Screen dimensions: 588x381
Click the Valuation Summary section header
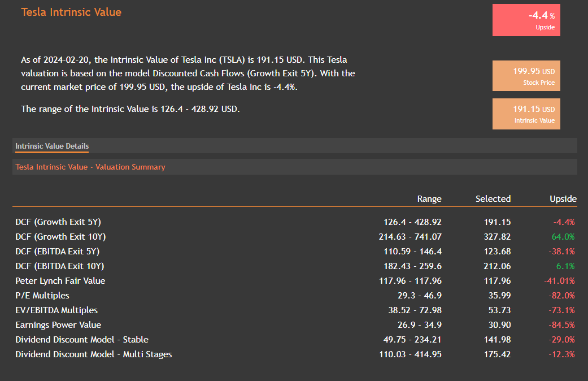90,167
